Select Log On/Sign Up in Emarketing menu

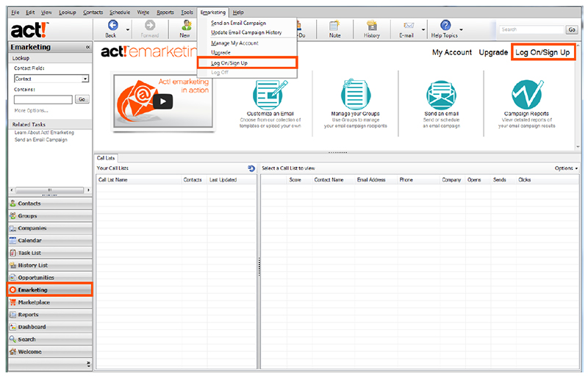(x=248, y=63)
